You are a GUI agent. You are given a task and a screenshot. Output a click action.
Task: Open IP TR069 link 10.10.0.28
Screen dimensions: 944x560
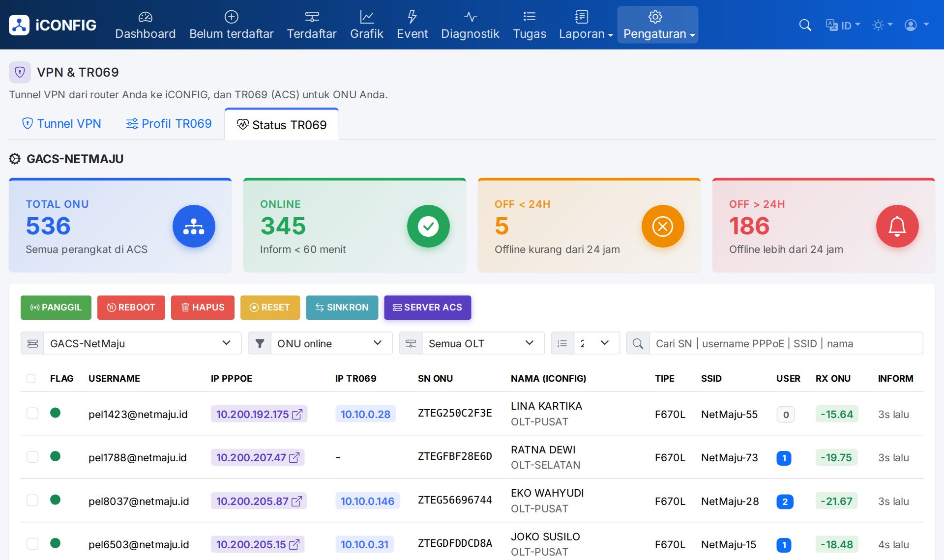(x=365, y=415)
